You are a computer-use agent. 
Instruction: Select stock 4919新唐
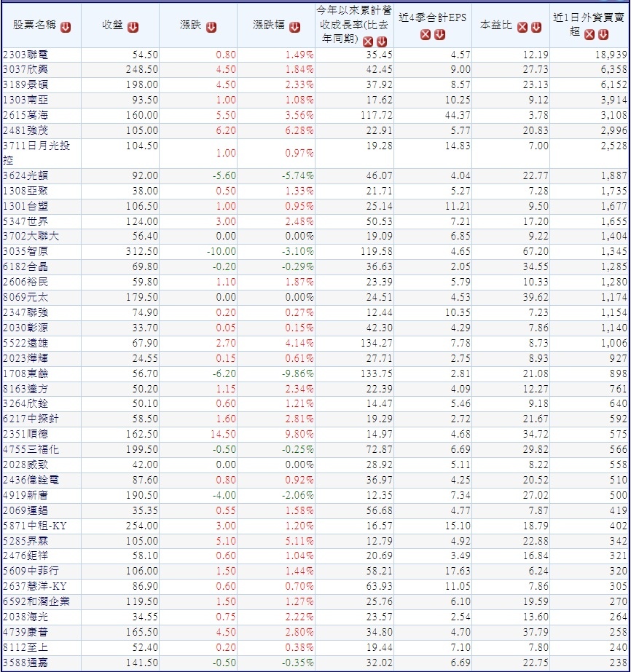26,495
